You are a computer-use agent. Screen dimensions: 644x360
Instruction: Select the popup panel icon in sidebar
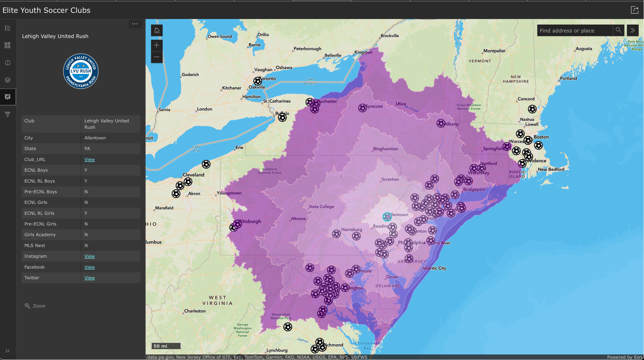click(x=8, y=97)
